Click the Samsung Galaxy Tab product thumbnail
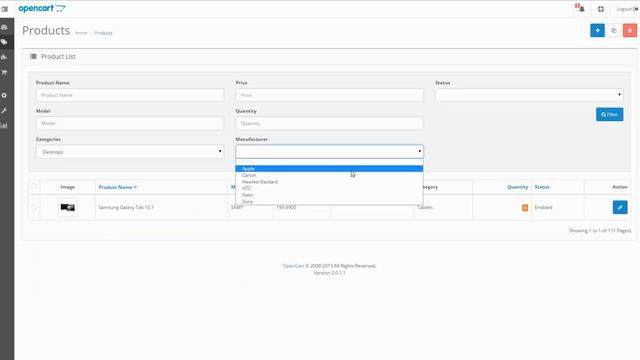Image resolution: width=640 pixels, height=360 pixels. point(68,207)
